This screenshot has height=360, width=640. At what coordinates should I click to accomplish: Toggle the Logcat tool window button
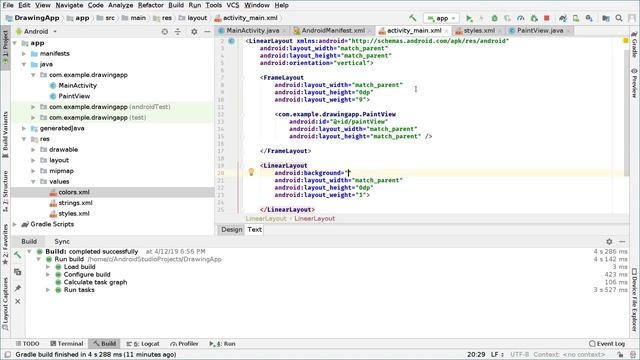pyautogui.click(x=143, y=344)
